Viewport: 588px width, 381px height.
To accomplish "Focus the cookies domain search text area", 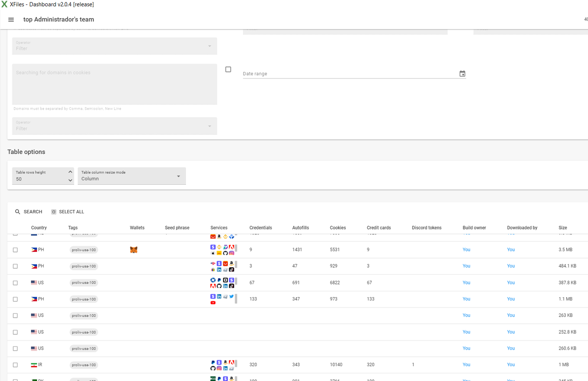I will 114,84.
